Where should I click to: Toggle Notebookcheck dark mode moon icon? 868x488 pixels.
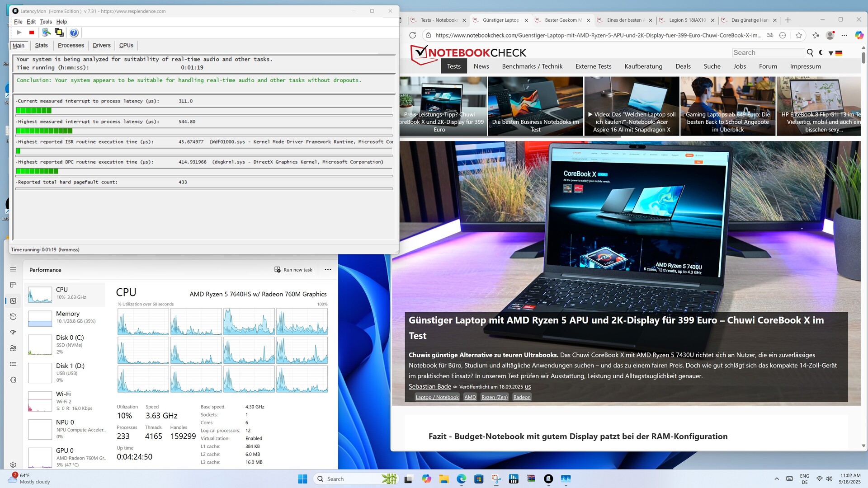(821, 53)
